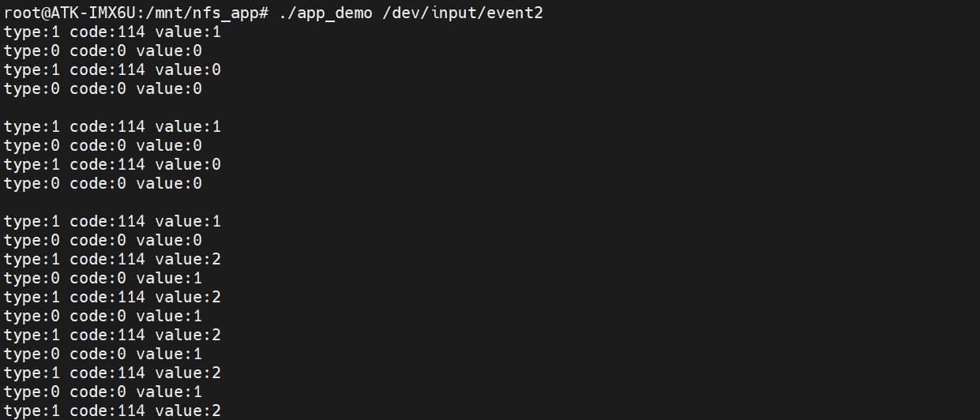Click the bottom-most "type:1 code:114 value:2" line
980x420 pixels.
(112, 411)
